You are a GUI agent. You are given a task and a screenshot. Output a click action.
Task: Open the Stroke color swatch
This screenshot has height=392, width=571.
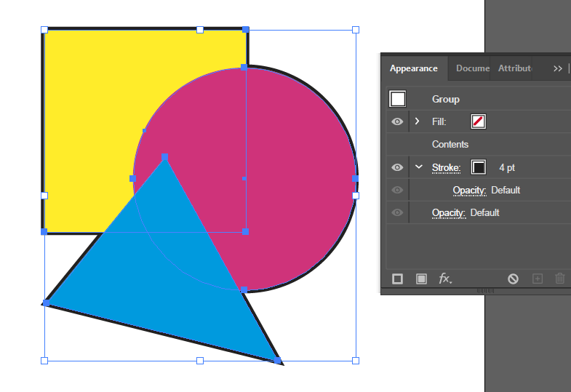tap(478, 167)
